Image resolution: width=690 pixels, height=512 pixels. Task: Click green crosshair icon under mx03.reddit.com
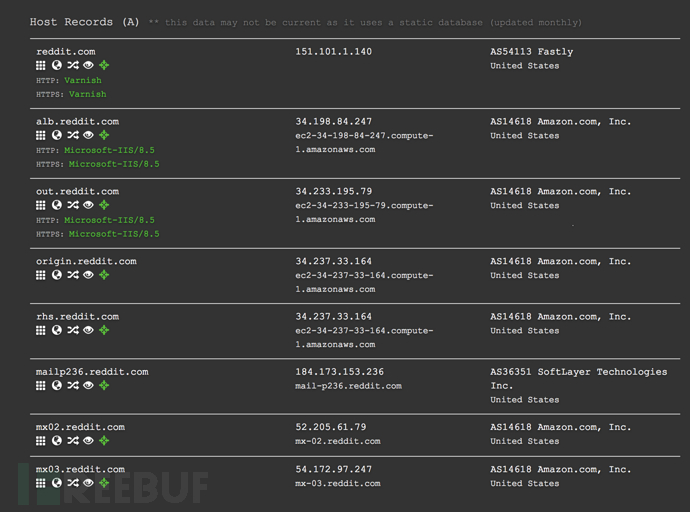(104, 483)
